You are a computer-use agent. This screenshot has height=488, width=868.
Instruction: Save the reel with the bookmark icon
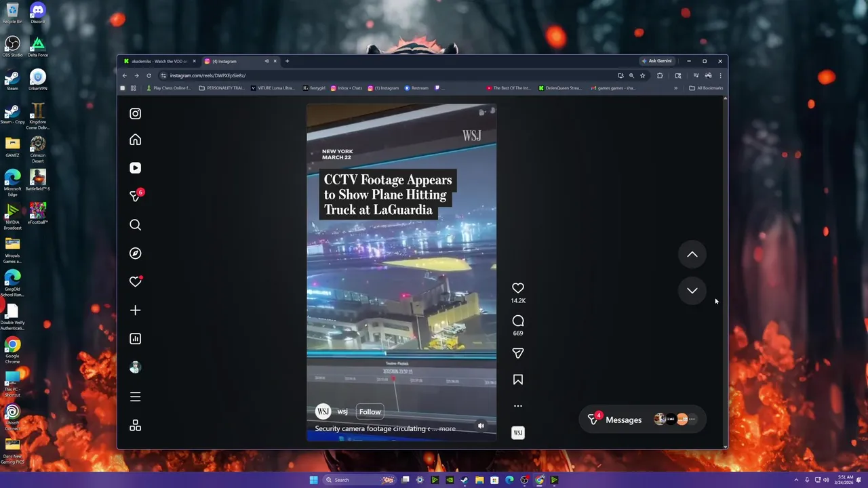pyautogui.click(x=518, y=380)
